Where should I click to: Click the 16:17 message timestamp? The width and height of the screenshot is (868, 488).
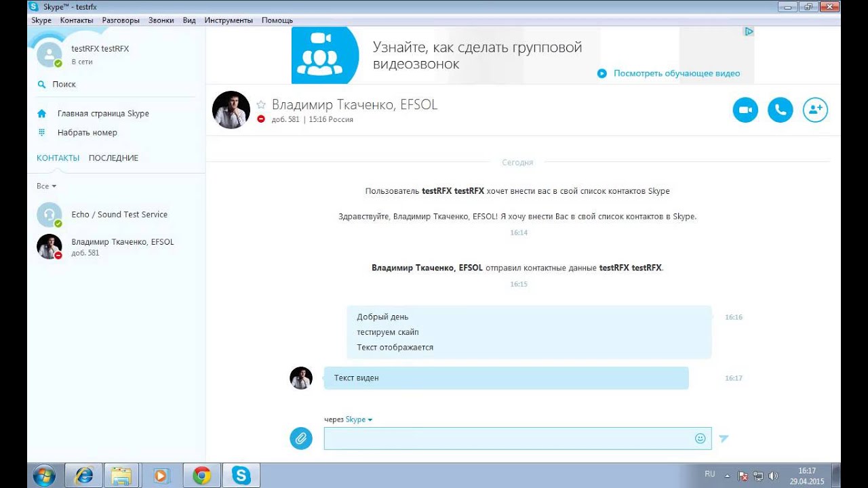(734, 378)
